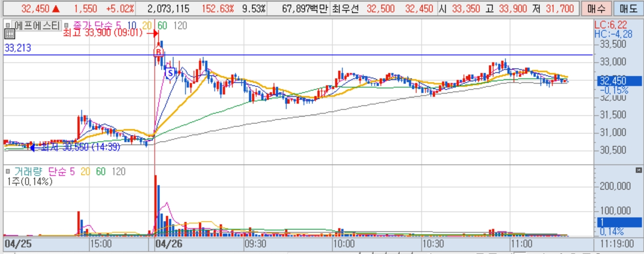
Task: Click the 10:00 time axis label
Action: (344, 243)
